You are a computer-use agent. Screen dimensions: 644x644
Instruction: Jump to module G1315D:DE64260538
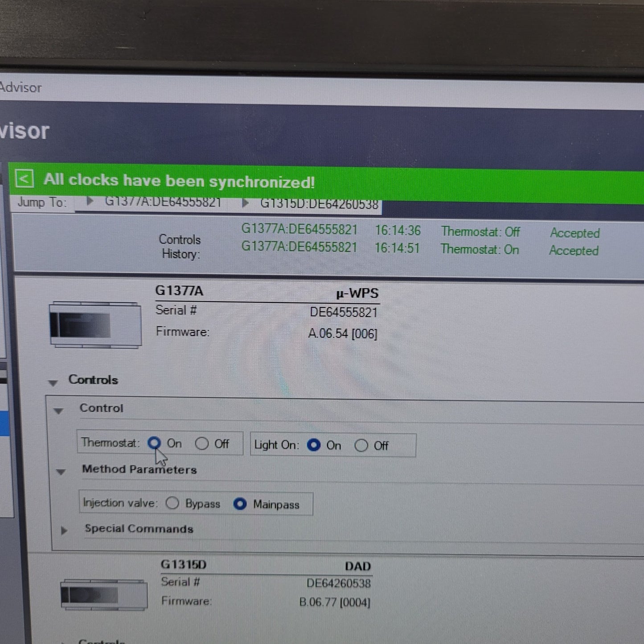[x=319, y=204]
